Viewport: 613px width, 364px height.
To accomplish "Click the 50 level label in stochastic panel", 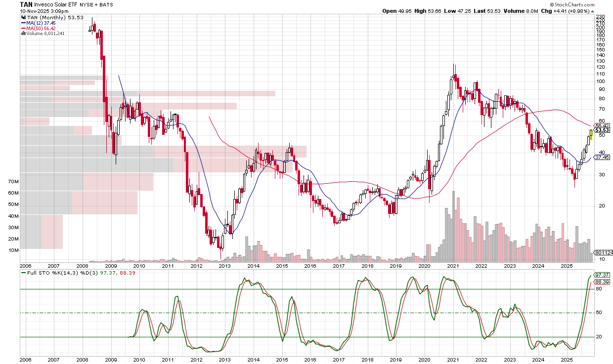I will pyautogui.click(x=598, y=313).
